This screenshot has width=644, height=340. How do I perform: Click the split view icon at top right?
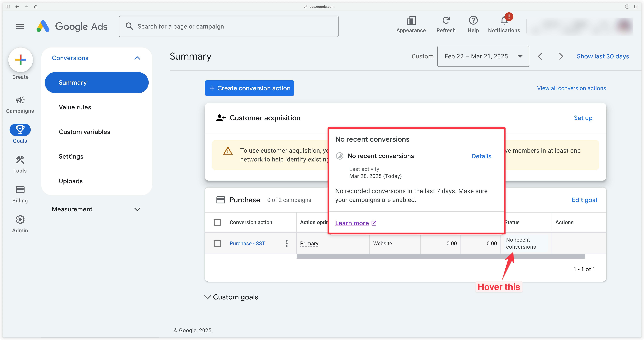636,7
